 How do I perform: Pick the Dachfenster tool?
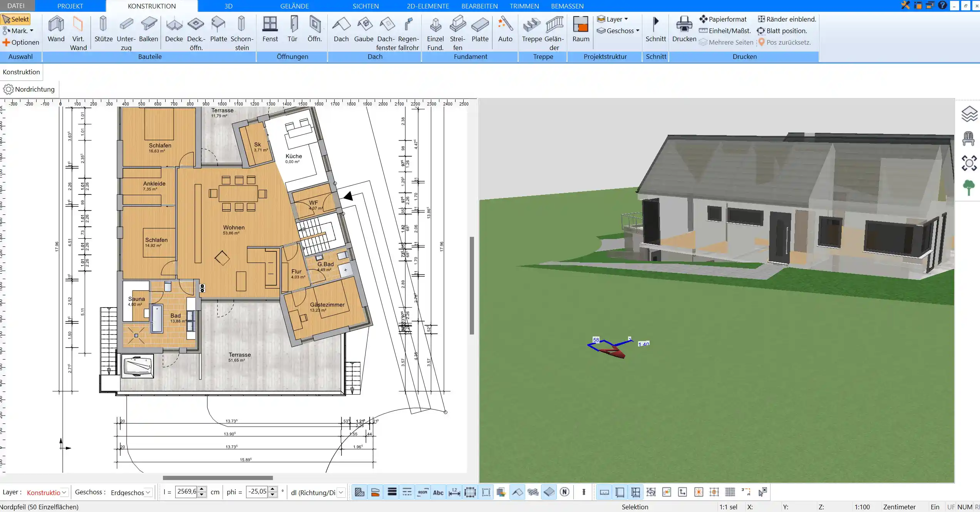click(386, 33)
